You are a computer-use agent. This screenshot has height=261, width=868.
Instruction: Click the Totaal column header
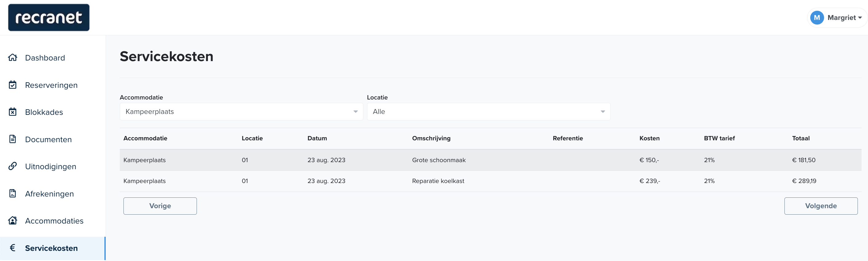pos(801,138)
